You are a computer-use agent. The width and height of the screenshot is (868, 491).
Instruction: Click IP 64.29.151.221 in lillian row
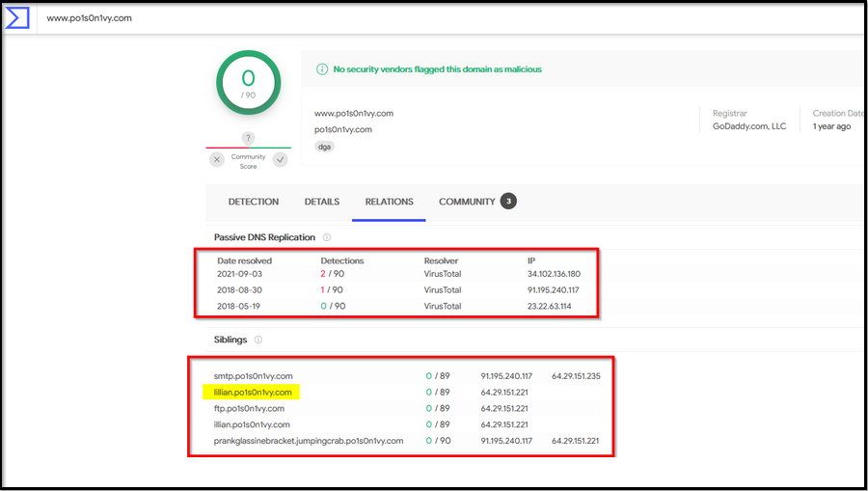coord(504,393)
